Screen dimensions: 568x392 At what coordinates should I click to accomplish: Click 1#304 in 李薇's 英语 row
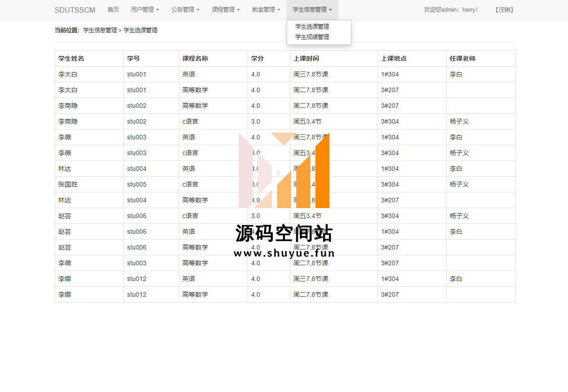coord(390,137)
